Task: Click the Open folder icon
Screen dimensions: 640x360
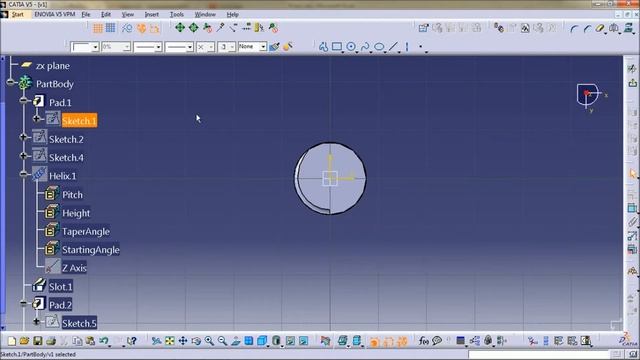Action: [x=24, y=341]
